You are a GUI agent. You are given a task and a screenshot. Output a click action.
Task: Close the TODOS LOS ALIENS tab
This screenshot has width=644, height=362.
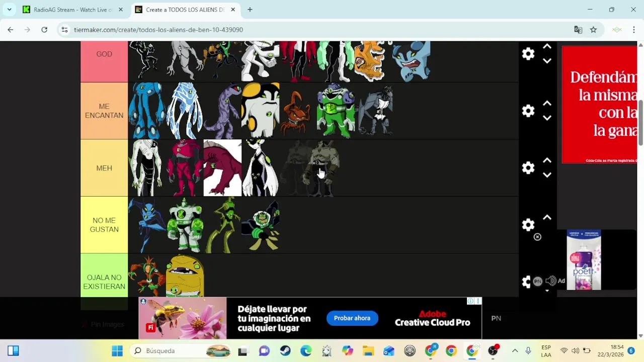232,10
